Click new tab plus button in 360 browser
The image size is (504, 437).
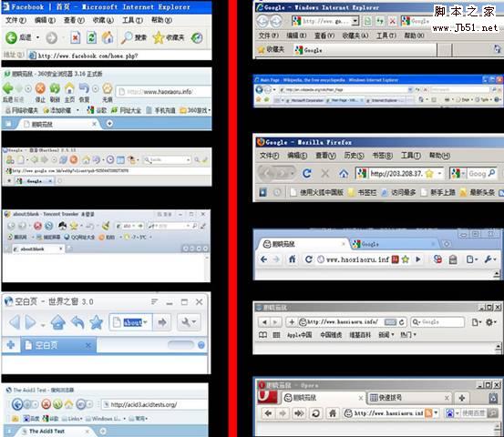[109, 124]
